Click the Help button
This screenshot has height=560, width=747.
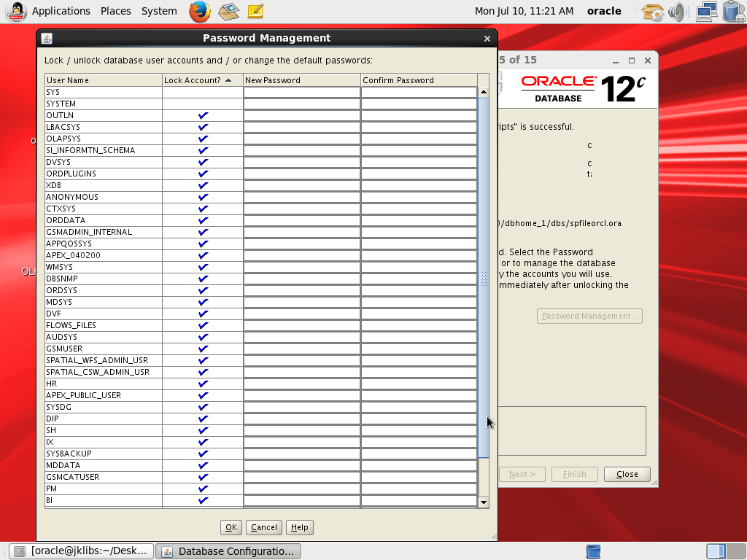299,527
